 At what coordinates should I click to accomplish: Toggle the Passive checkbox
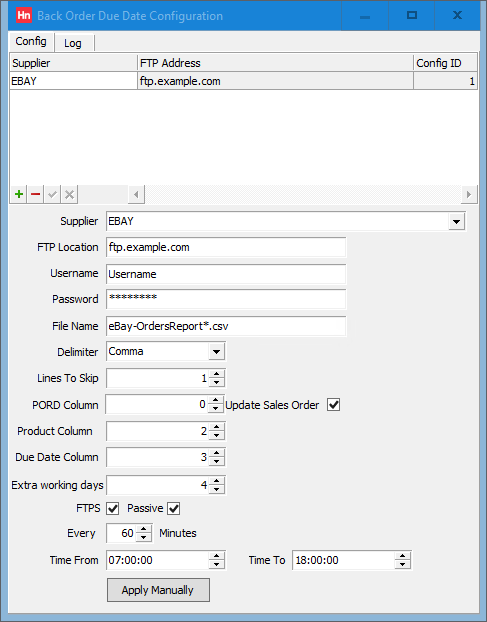pos(174,508)
